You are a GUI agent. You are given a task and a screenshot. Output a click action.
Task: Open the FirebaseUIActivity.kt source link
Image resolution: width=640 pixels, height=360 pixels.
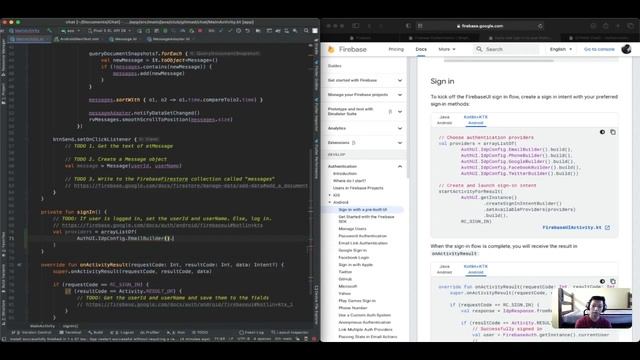576,227
